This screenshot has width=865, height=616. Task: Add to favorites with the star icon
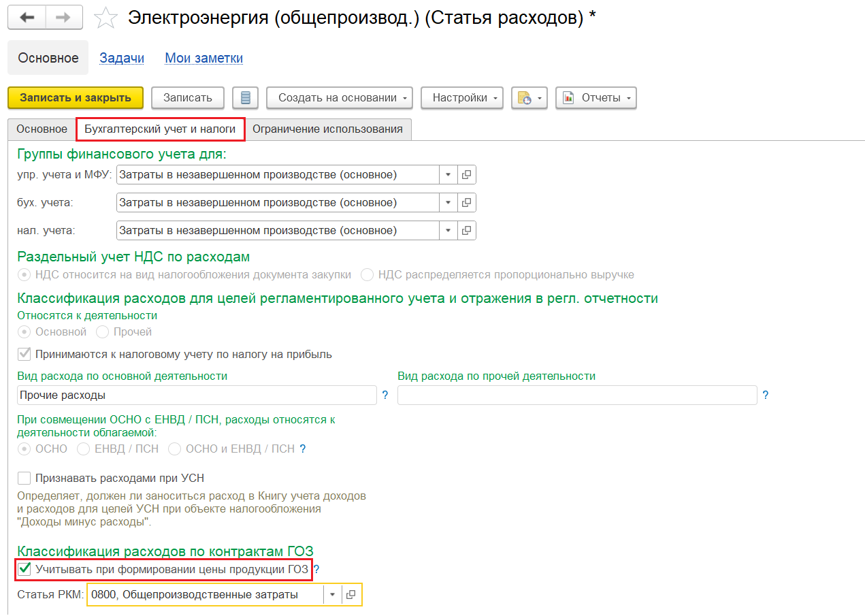coord(105,18)
